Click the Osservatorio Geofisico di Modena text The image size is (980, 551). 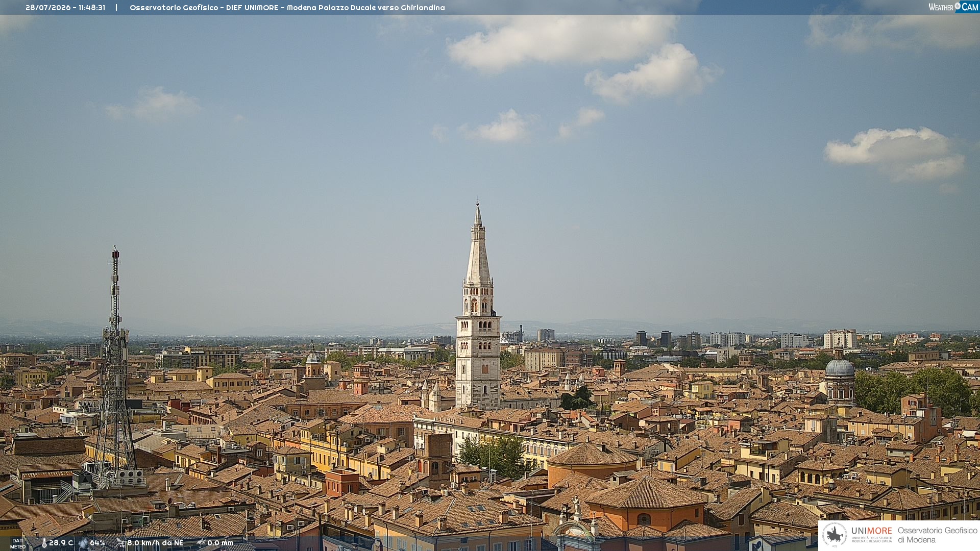937,535
